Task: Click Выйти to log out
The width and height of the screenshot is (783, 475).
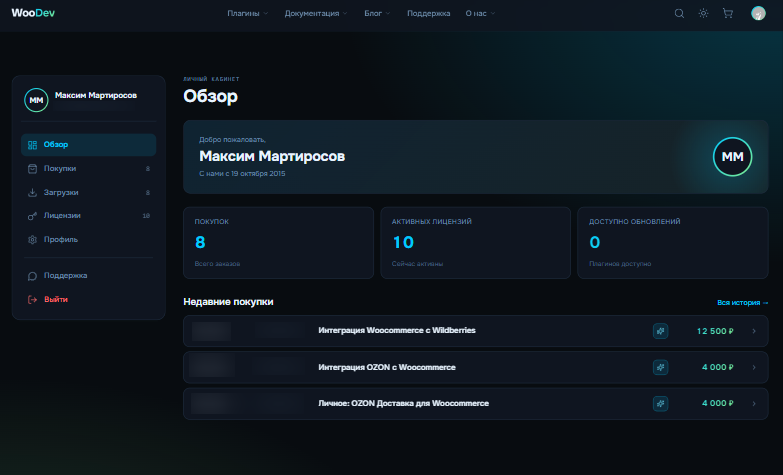Action: pyautogui.click(x=88, y=300)
